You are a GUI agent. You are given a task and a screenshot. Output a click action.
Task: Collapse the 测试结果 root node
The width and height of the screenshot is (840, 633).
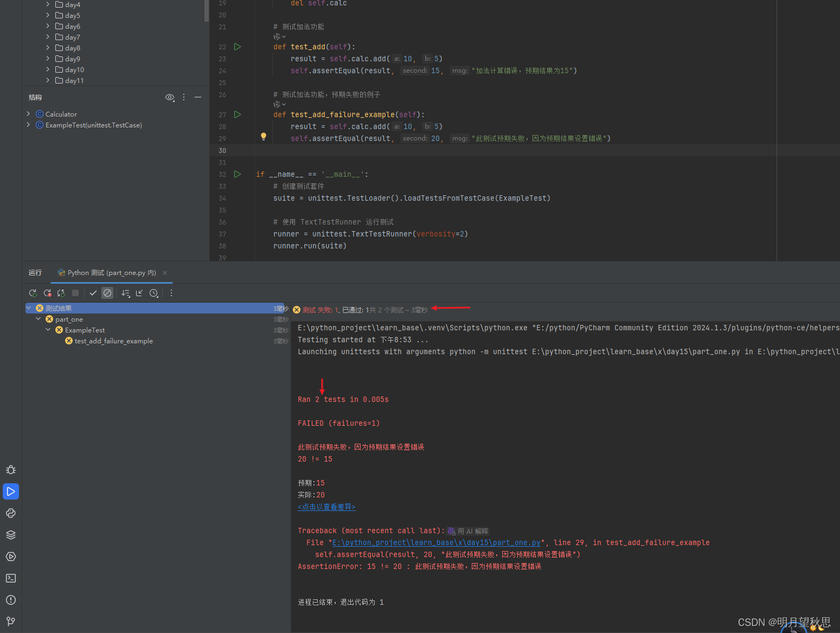29,308
